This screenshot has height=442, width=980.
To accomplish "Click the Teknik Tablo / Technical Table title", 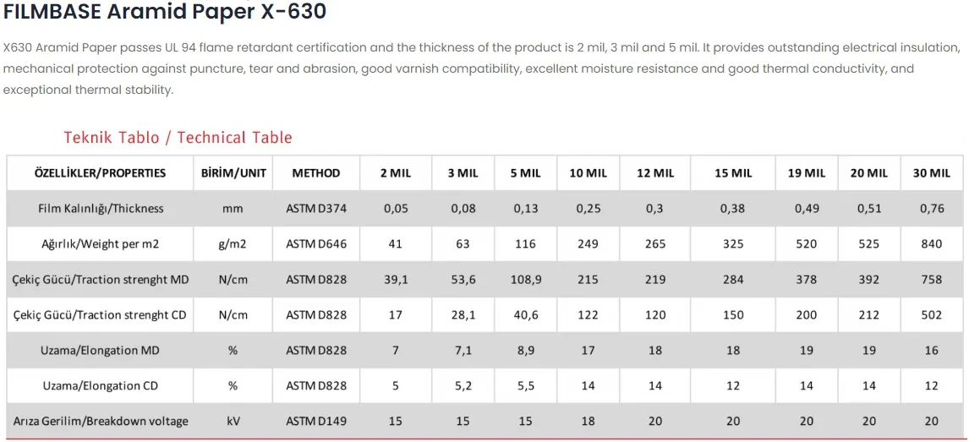I will 178,138.
